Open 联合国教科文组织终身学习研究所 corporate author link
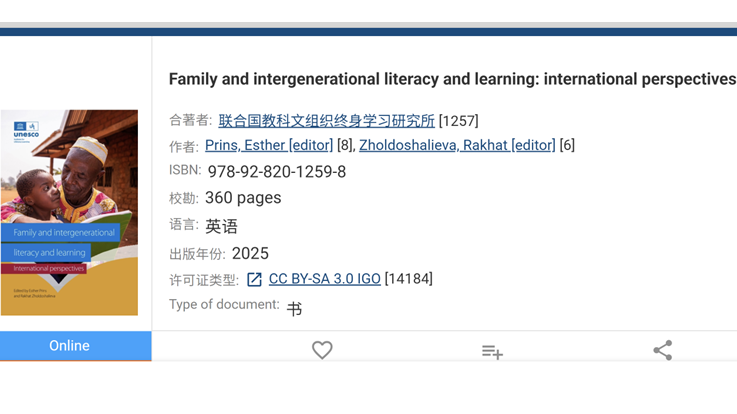 [326, 121]
